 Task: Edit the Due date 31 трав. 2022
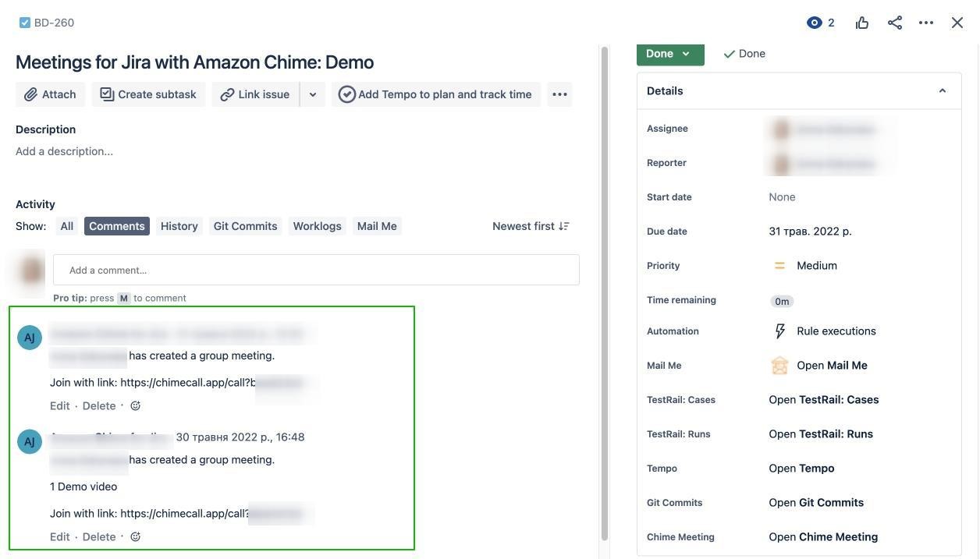(x=810, y=232)
